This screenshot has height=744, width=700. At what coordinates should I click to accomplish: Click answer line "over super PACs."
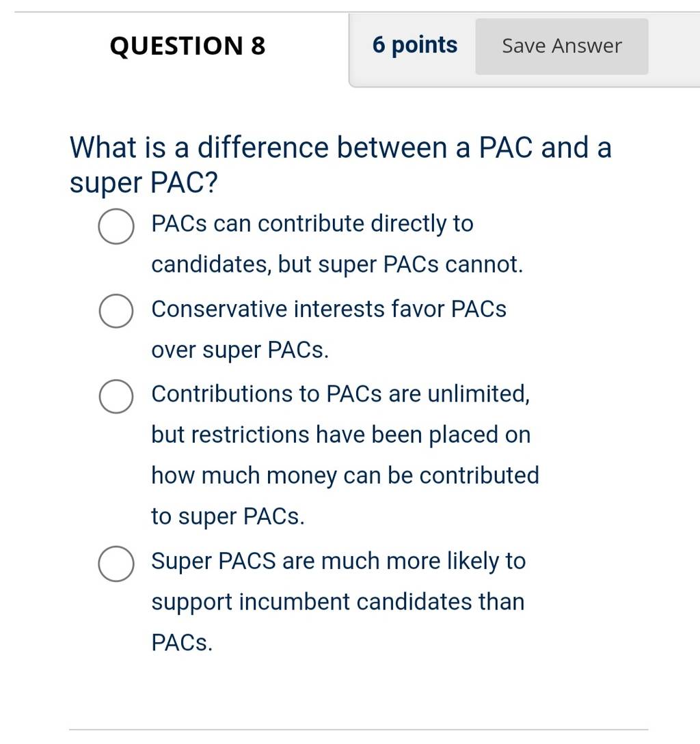click(241, 350)
